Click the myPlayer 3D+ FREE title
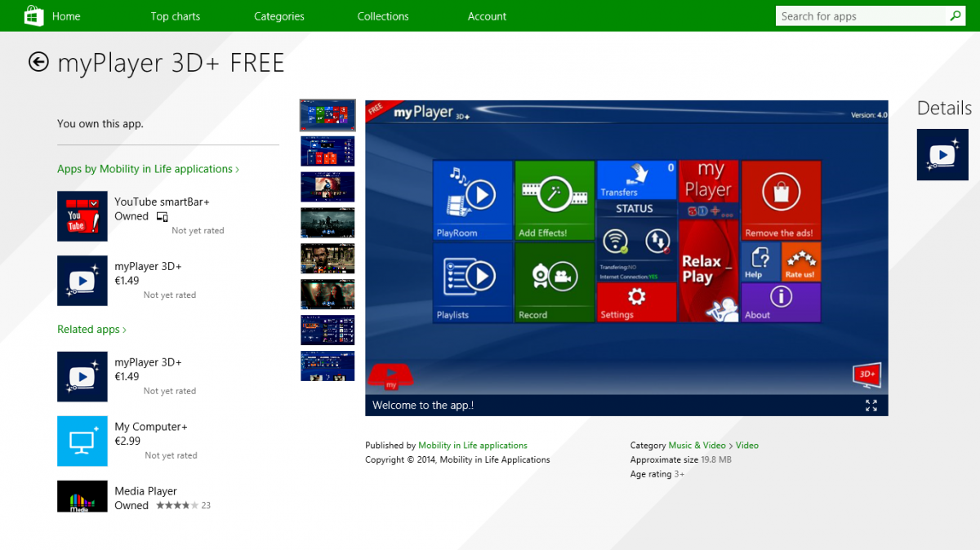Screen dimensions: 980x550 tap(171, 63)
